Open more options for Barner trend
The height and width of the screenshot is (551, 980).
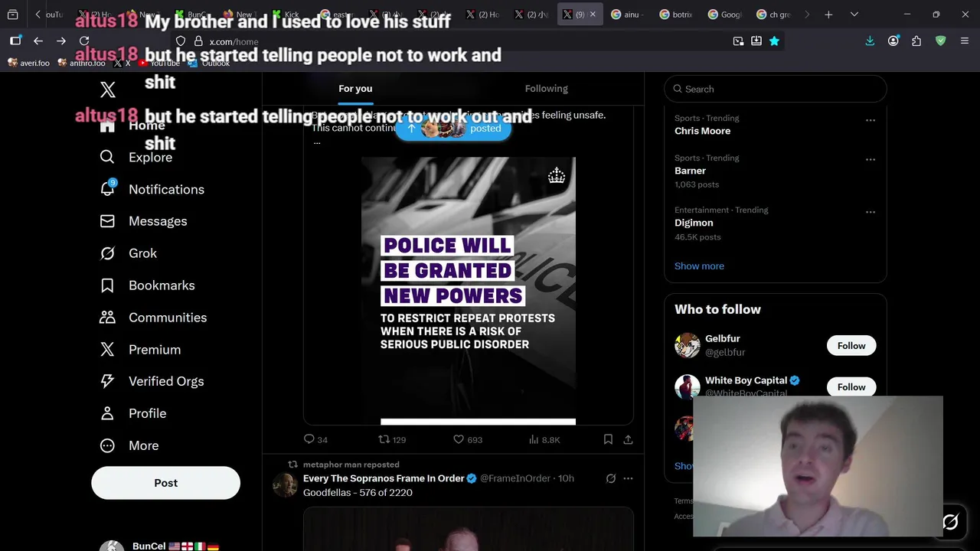871,160
